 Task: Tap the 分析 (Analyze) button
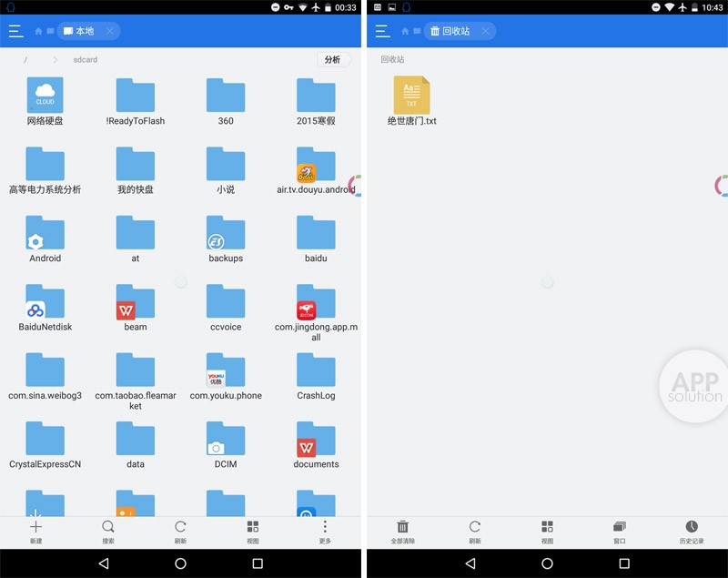click(333, 59)
